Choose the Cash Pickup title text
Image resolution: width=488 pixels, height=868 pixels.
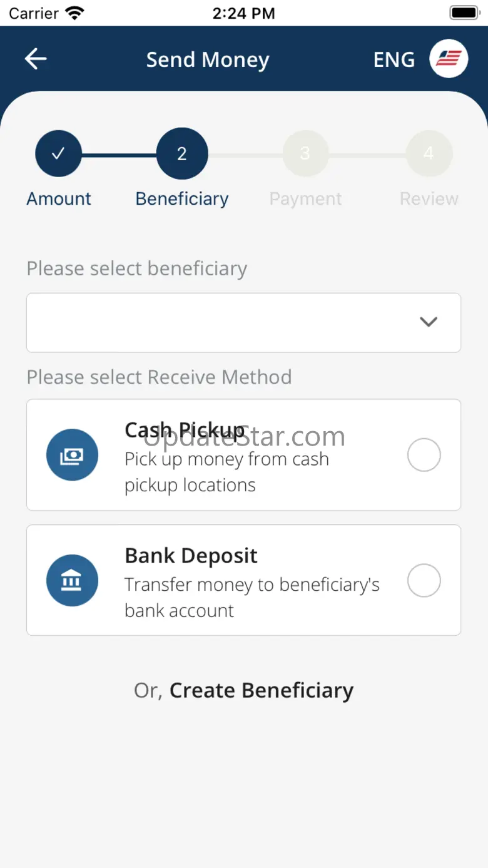point(185,431)
